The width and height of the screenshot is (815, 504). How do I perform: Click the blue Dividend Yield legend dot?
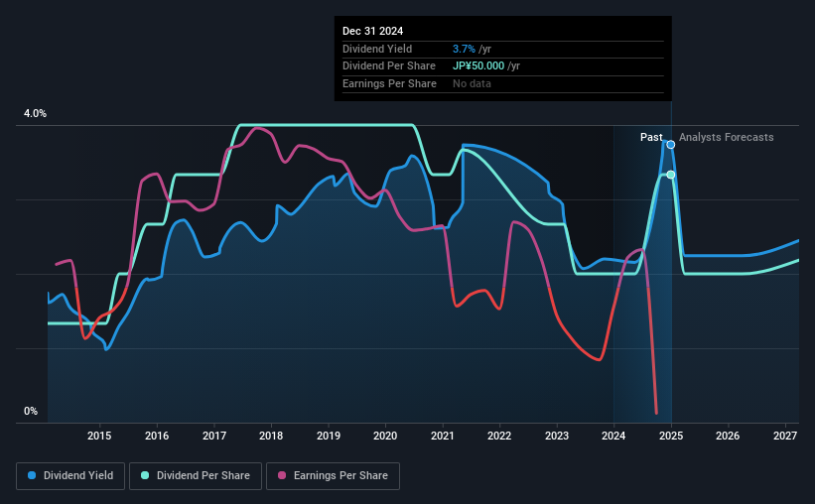32,475
